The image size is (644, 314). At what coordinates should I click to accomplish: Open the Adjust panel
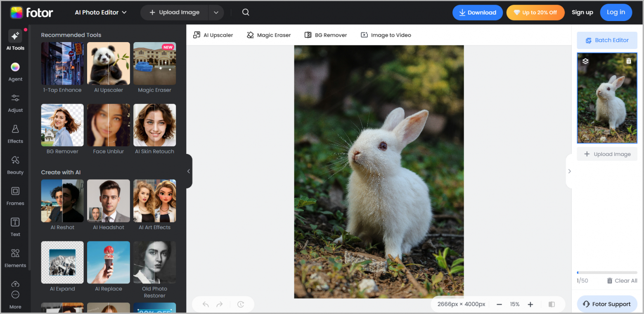[15, 102]
